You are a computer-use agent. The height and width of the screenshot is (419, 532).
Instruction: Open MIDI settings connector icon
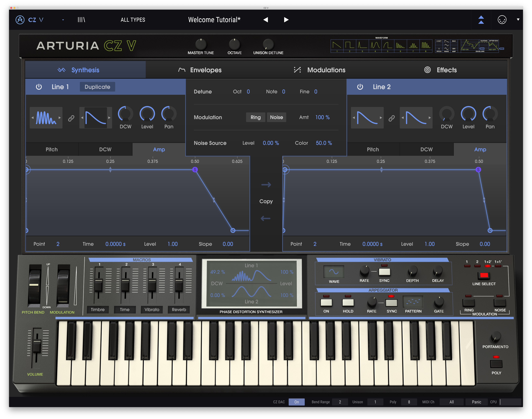pos(502,20)
